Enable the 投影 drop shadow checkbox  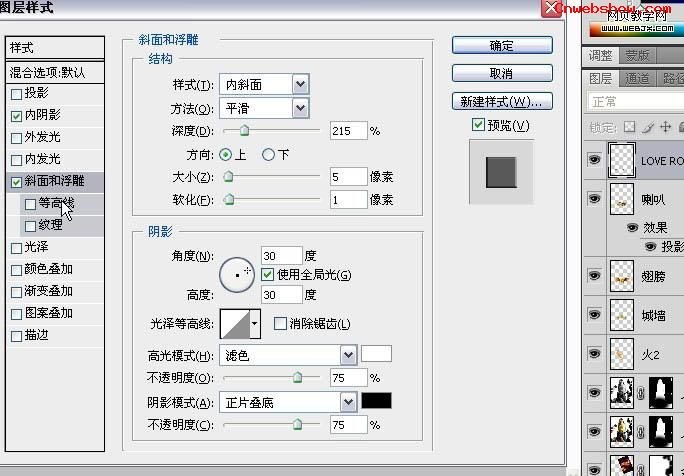pos(16,94)
